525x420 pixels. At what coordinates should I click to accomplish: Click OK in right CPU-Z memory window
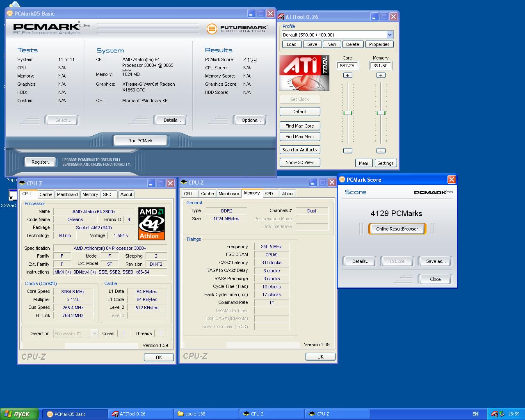coord(320,357)
